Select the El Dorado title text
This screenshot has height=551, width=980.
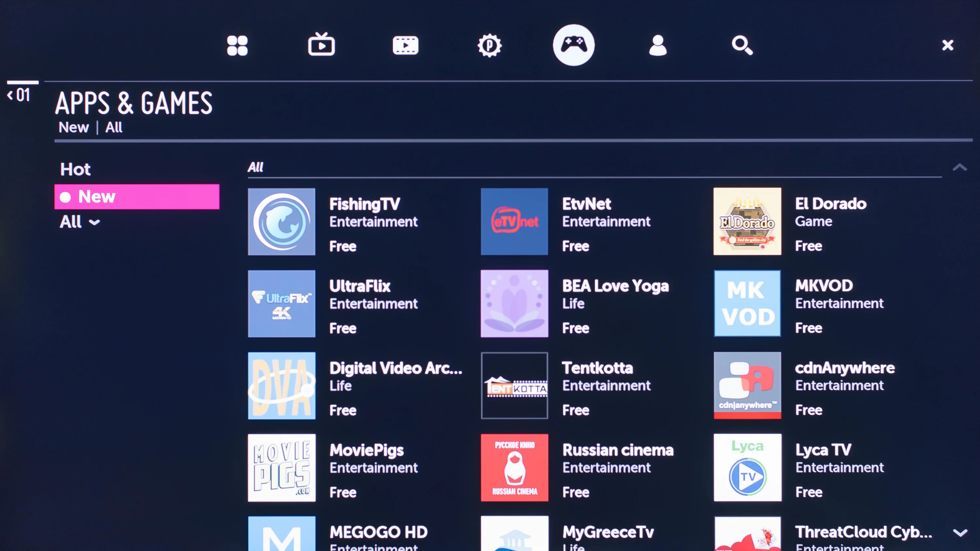831,204
